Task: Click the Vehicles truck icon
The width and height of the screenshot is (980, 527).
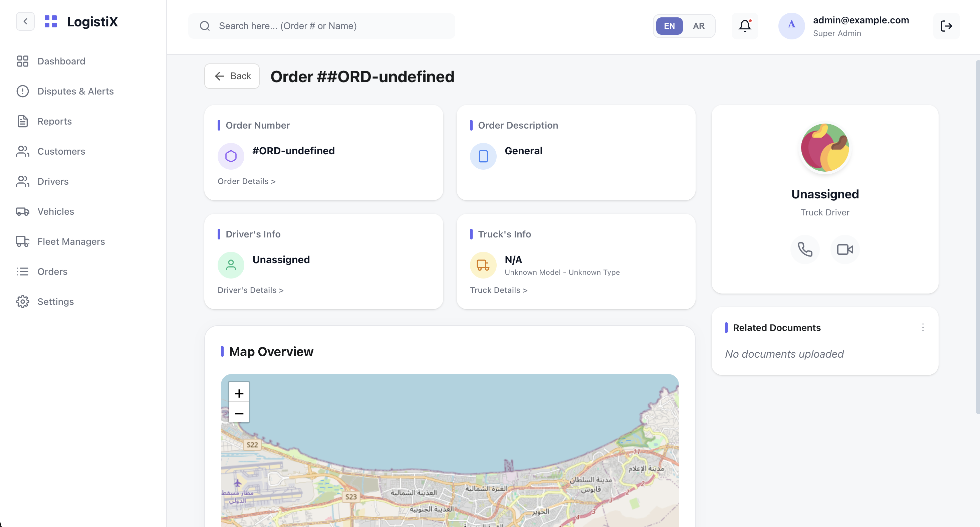Action: 23,211
